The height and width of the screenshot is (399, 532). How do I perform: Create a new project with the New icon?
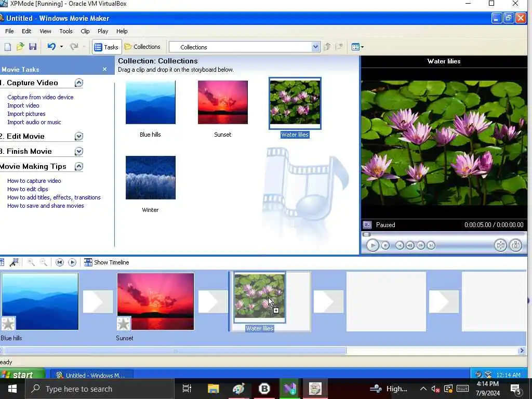click(x=7, y=47)
